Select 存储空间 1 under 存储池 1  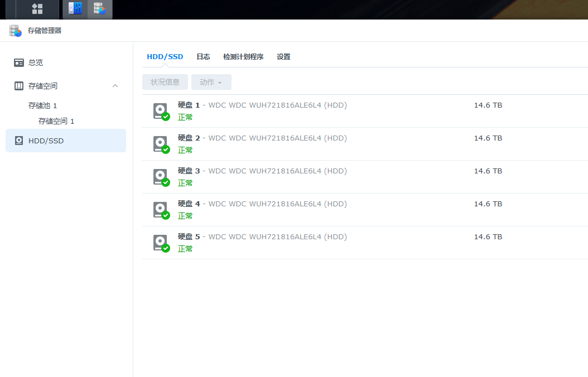(x=56, y=121)
